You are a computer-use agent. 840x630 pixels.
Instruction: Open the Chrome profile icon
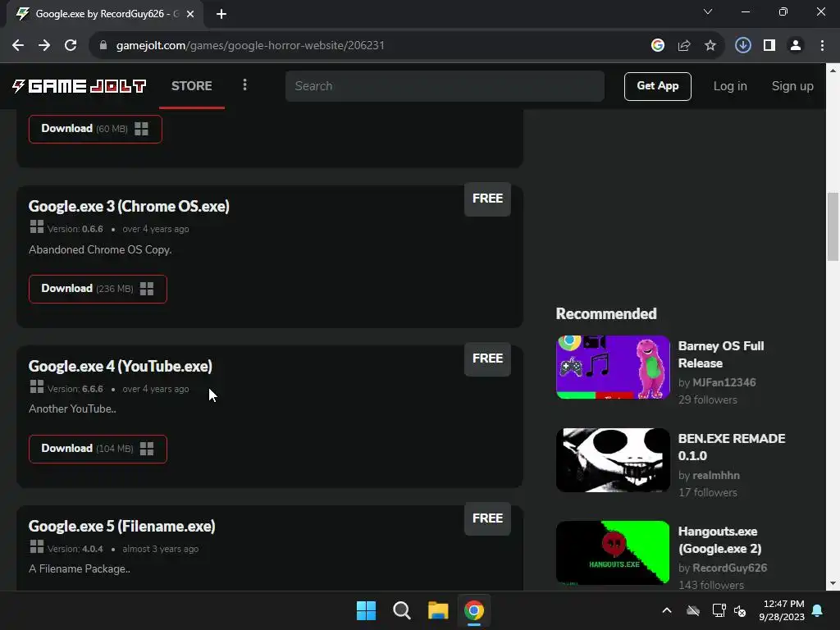tap(796, 46)
